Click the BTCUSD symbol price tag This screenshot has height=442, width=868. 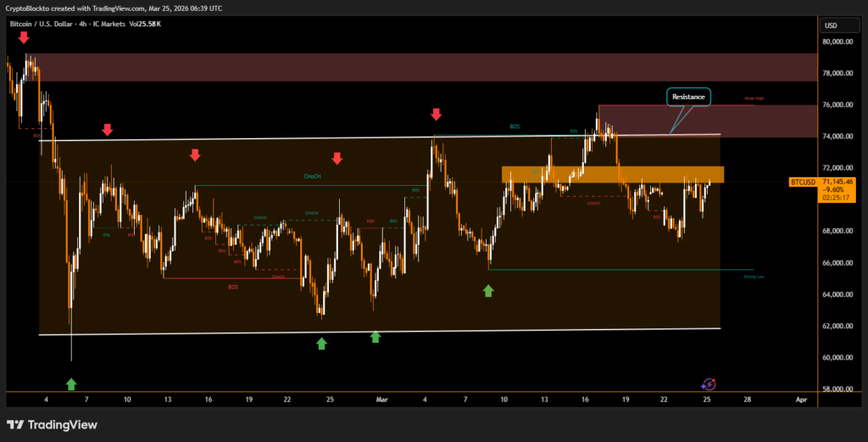pos(803,182)
